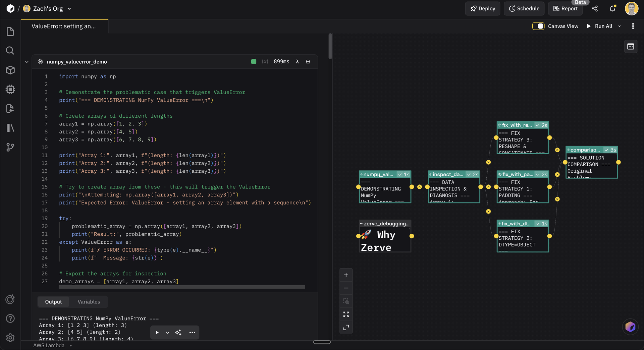
Task: Click the share icon in top bar
Action: (595, 9)
